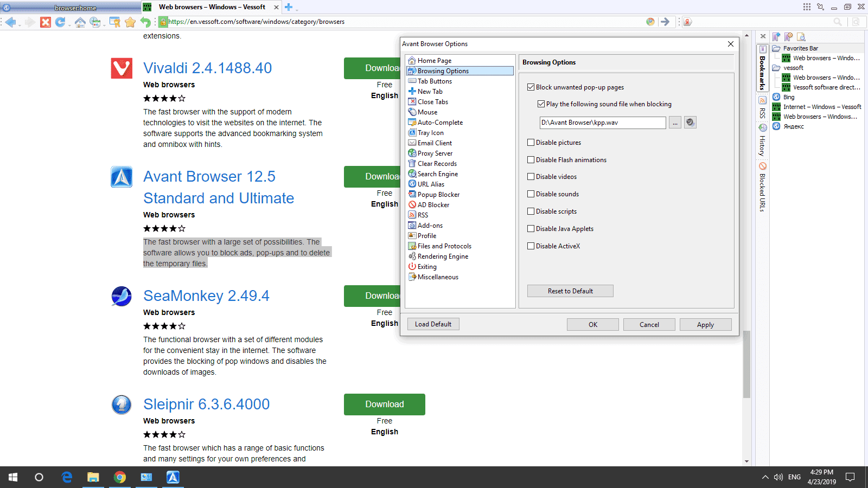
Task: Click the Vivaldi logo on the webpage
Action: (122, 68)
